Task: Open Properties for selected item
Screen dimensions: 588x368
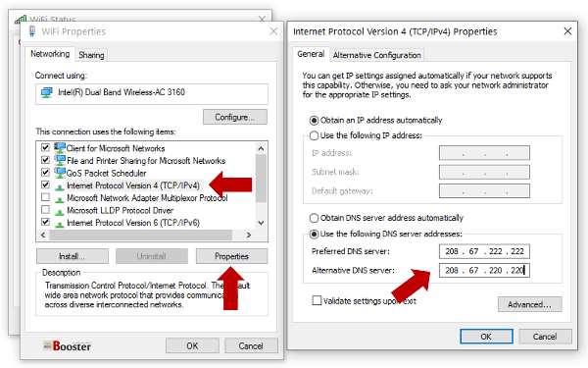Action: pos(231,256)
